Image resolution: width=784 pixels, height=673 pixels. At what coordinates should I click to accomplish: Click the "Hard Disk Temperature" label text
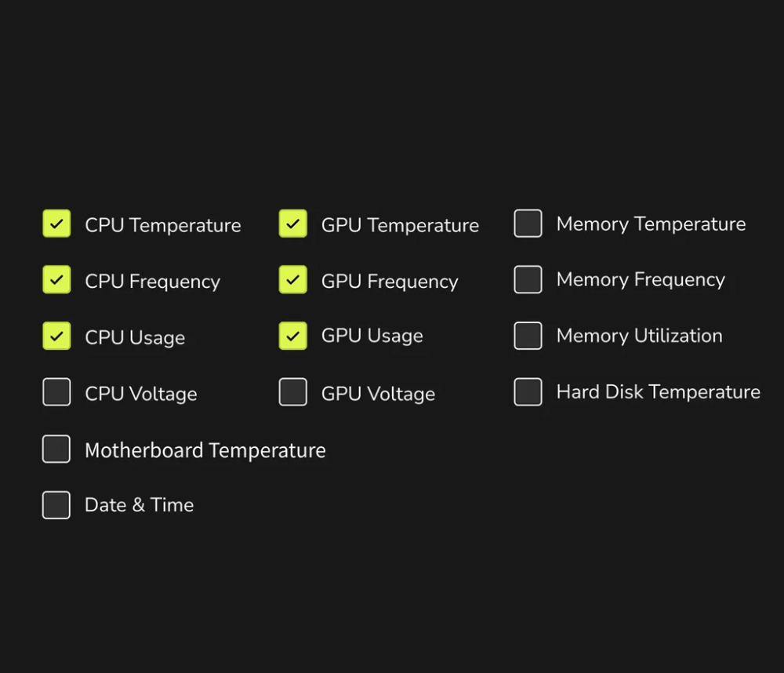point(658,392)
